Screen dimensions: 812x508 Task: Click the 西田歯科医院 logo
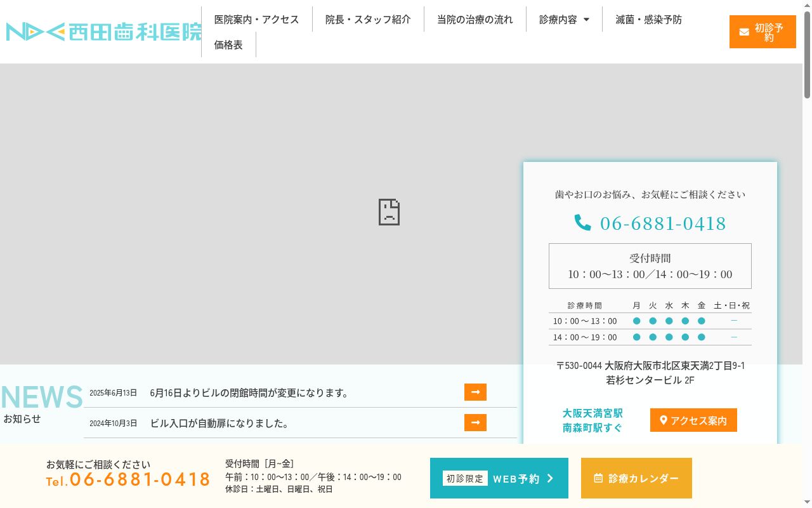tap(104, 32)
